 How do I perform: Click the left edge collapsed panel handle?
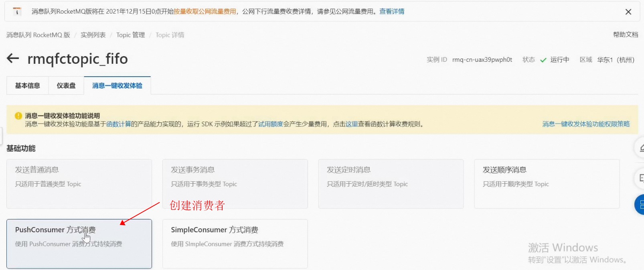pyautogui.click(x=1, y=136)
